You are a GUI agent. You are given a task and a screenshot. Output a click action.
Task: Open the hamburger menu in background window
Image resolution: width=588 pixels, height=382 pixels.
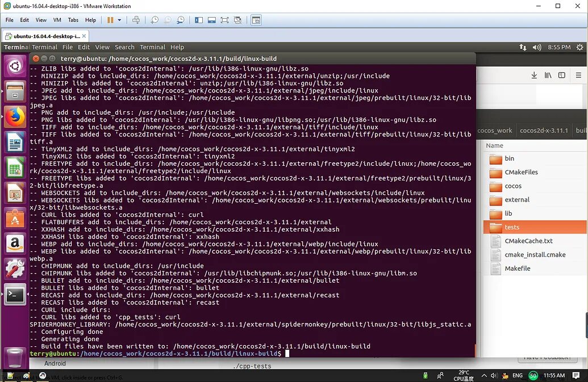[578, 75]
